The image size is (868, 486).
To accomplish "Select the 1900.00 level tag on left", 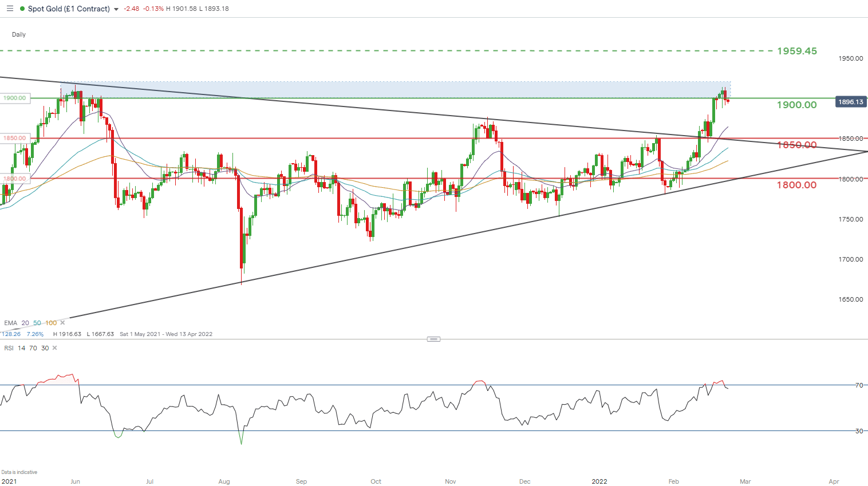I will tap(14, 98).
